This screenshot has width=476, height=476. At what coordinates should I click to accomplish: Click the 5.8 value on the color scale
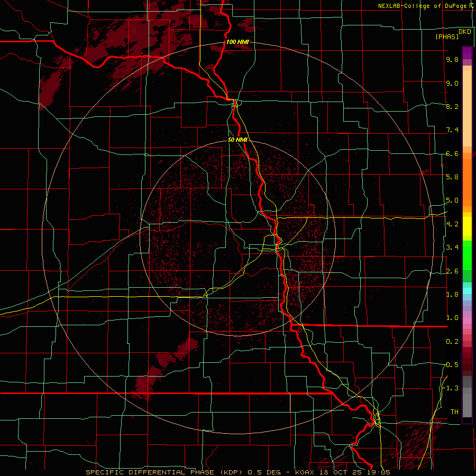(x=452, y=177)
